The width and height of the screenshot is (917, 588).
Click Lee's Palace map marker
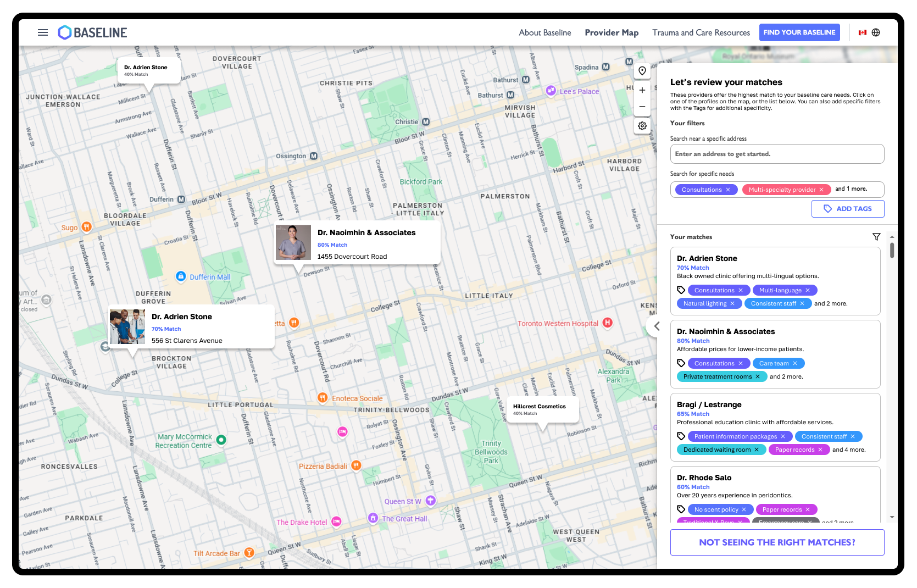[x=551, y=91]
